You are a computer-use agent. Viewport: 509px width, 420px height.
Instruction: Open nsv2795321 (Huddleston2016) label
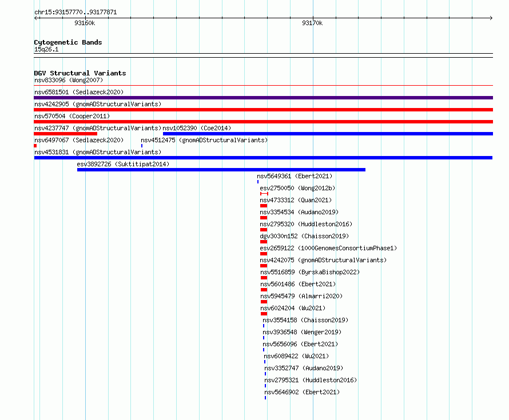[311, 380]
